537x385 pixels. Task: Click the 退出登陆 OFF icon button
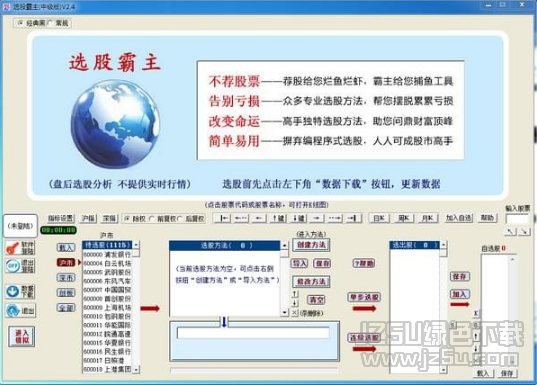(20, 266)
